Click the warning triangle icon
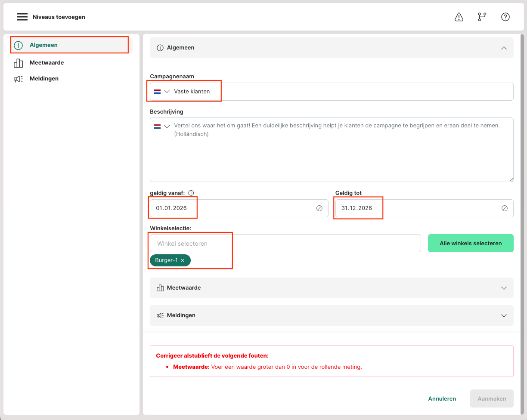The width and height of the screenshot is (527, 420). click(459, 17)
